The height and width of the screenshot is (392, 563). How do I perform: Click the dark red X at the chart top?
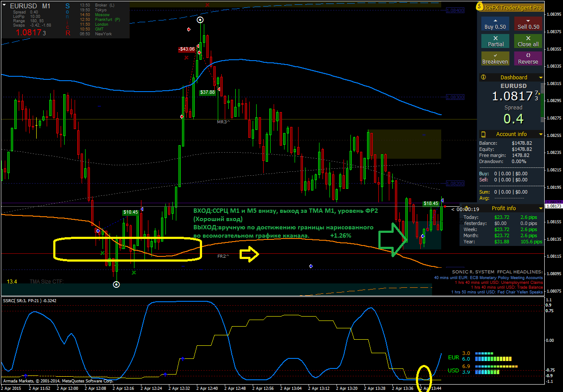coord(207,5)
